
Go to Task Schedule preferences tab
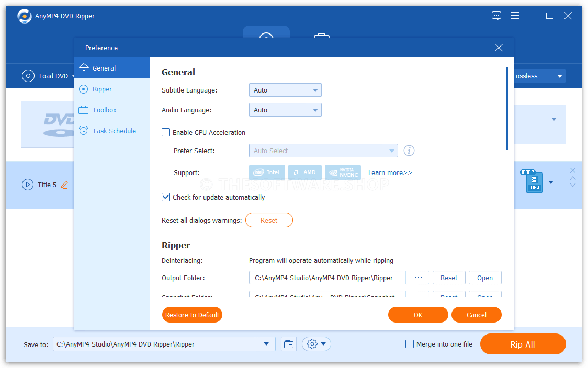(112, 131)
